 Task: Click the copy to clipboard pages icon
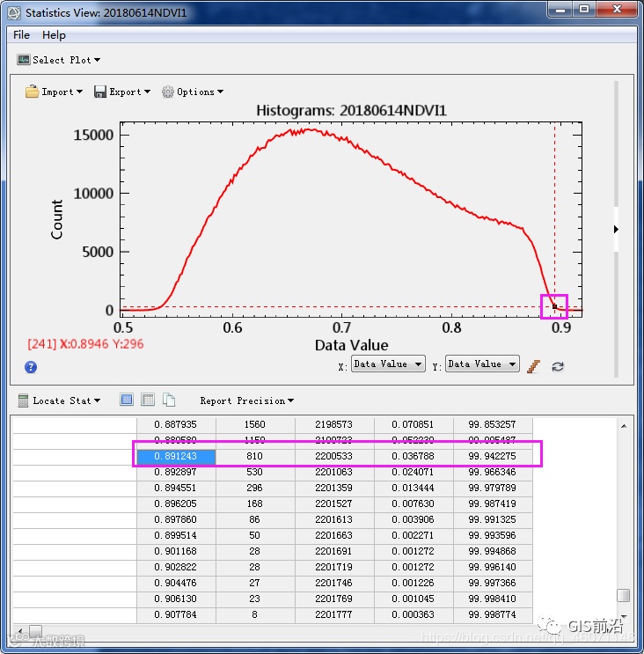pyautogui.click(x=169, y=400)
